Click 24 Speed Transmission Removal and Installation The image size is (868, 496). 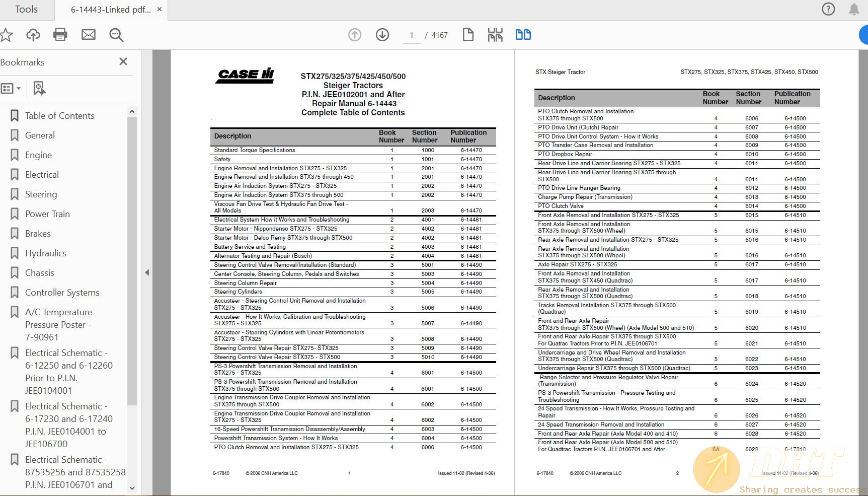pos(601,424)
